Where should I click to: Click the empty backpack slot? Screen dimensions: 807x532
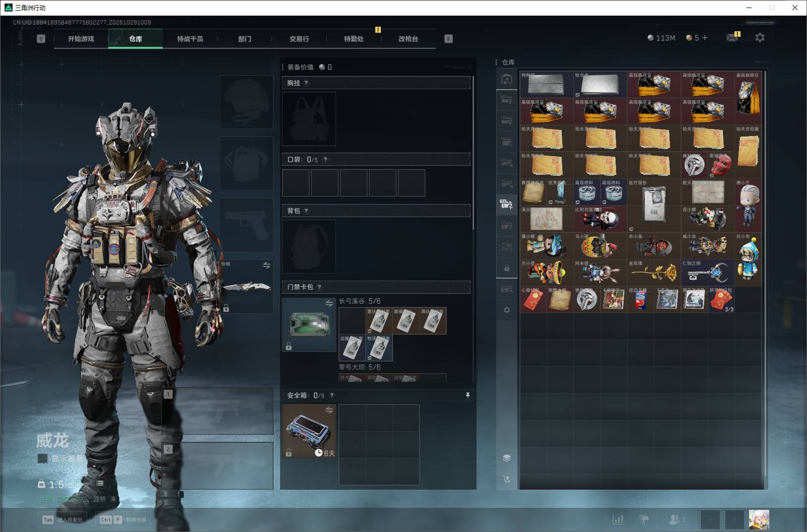point(309,247)
